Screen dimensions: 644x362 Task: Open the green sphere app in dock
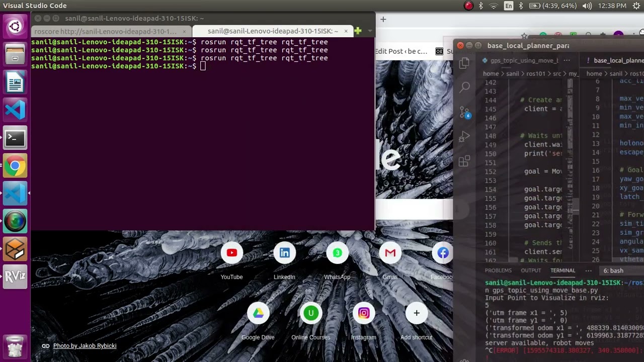[15, 221]
